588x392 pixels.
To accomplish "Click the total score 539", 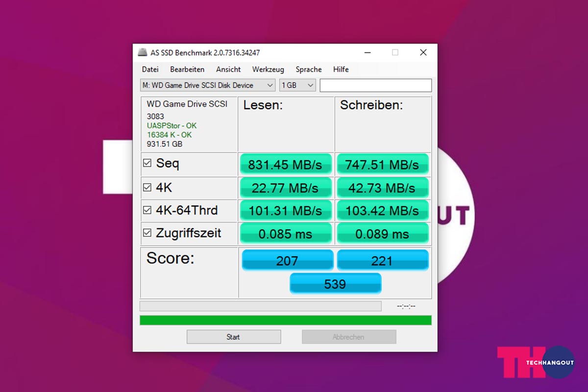I will point(335,283).
